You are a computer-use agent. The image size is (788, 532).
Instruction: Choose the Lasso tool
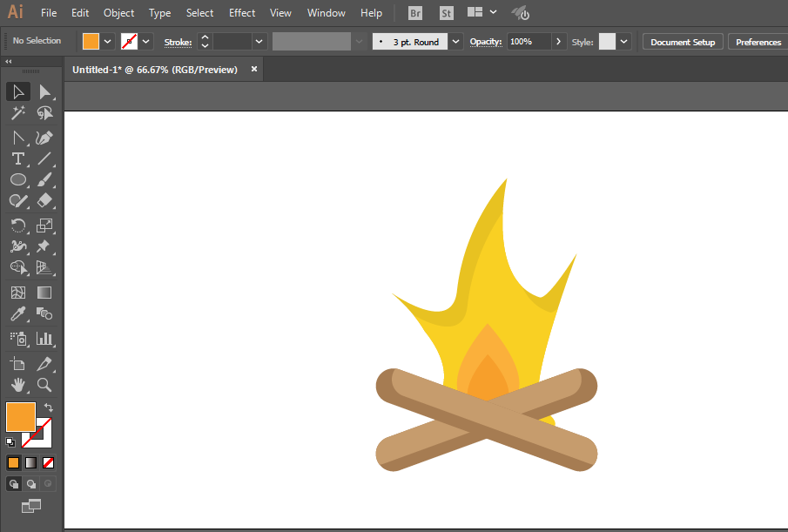click(44, 113)
